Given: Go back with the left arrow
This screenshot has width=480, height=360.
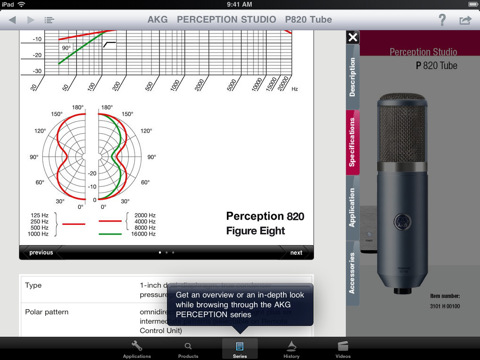Looking at the screenshot, I should click(x=13, y=20).
